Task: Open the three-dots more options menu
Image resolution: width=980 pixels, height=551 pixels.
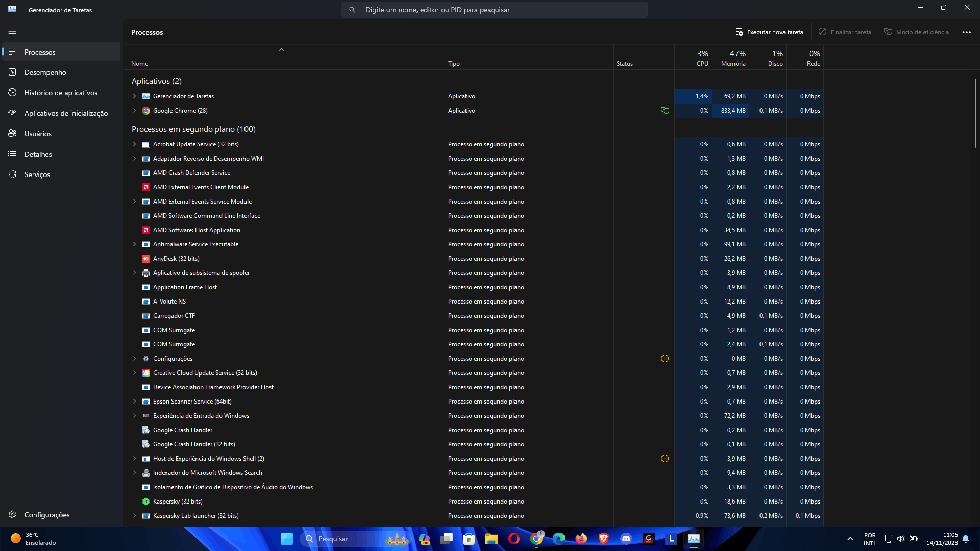Action: 966,32
